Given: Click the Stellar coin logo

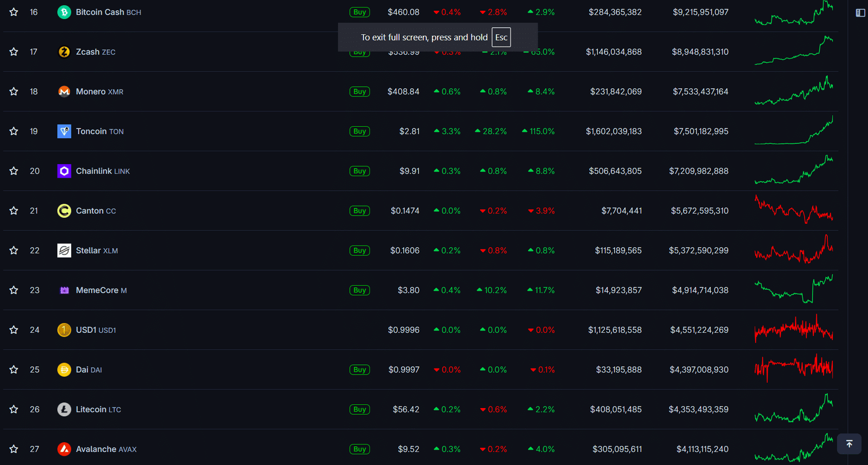Looking at the screenshot, I should (x=64, y=250).
